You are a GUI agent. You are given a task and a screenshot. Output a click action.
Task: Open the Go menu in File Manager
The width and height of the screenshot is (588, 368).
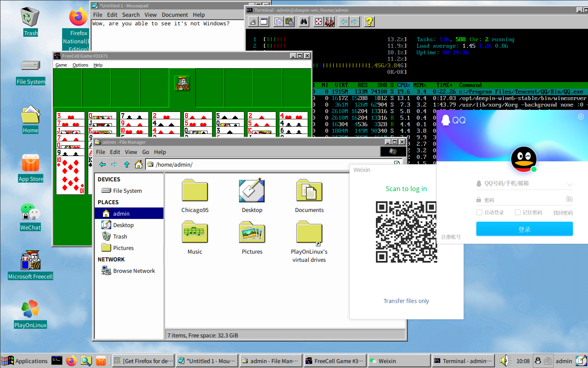pos(146,152)
